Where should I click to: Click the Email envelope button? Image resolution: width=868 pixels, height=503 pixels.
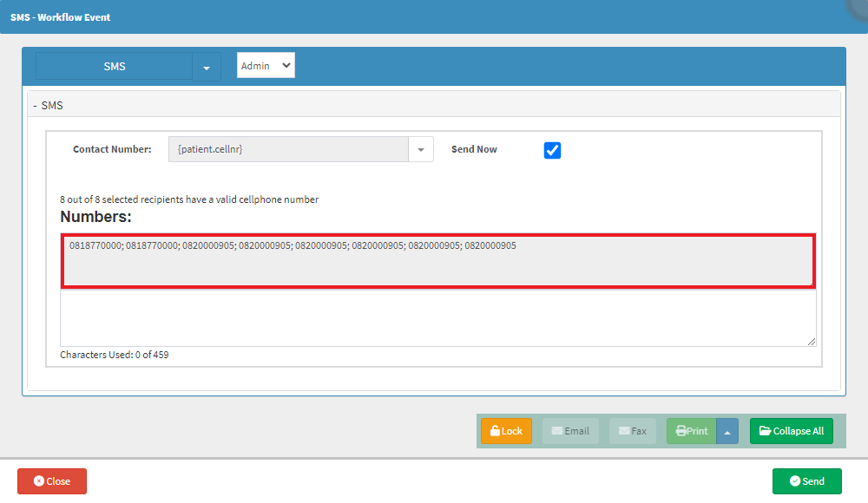[570, 431]
